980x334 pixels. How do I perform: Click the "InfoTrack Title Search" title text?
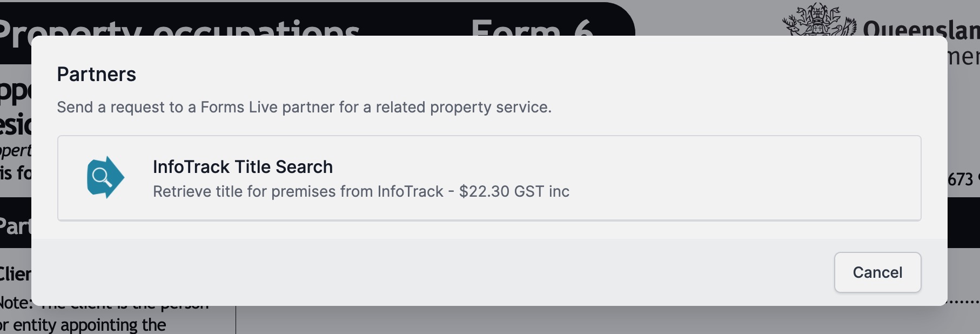coord(243,167)
